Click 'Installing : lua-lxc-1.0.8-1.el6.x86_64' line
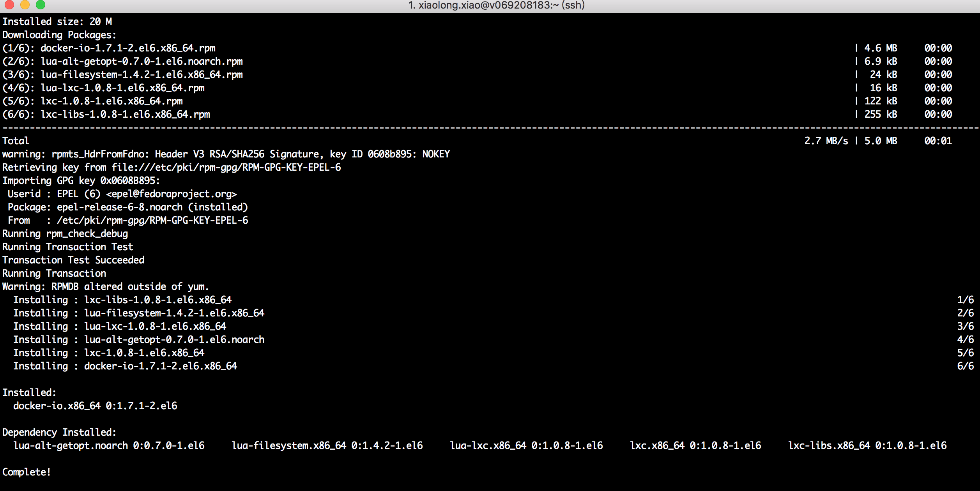 coord(120,327)
